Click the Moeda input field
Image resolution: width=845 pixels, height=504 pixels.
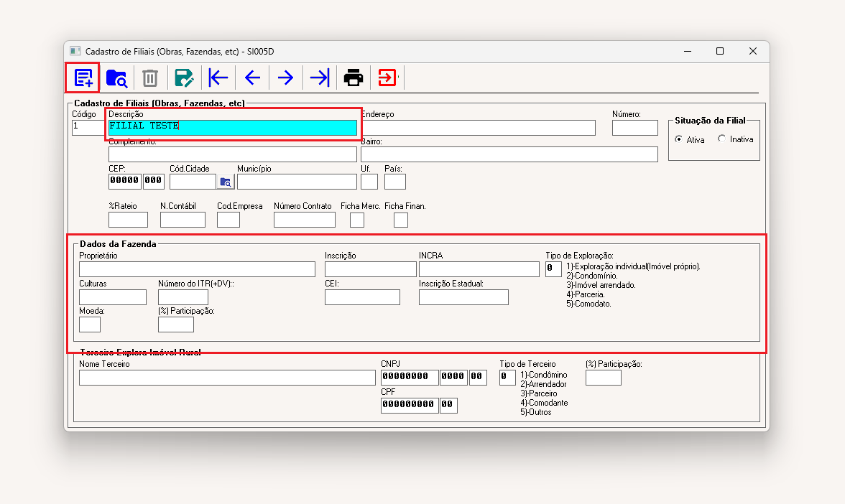tap(90, 325)
